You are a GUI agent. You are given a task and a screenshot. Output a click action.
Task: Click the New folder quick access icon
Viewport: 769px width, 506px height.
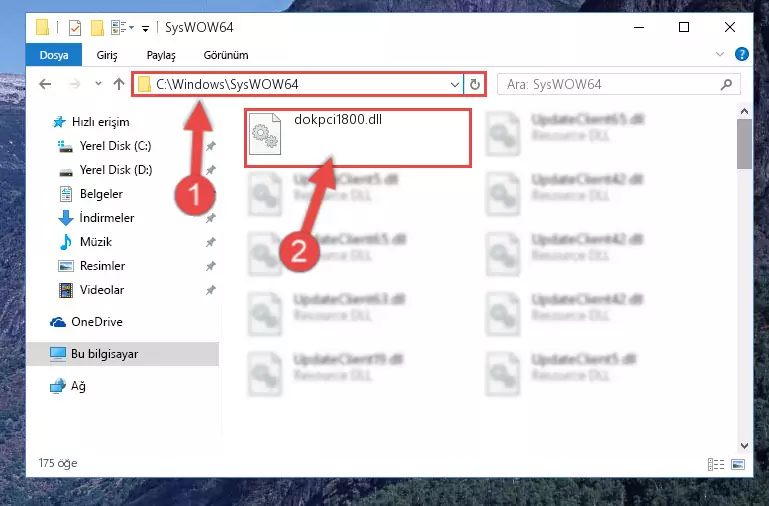[x=97, y=27]
